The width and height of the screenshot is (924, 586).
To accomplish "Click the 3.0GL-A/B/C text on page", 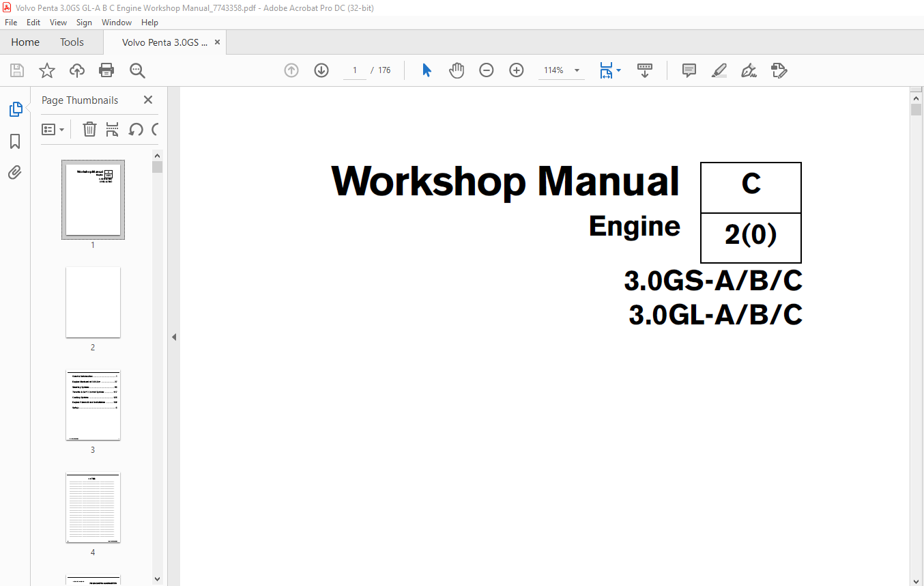I will click(715, 315).
